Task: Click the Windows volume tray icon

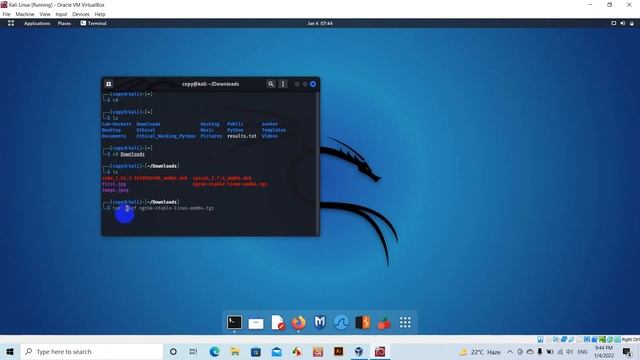Action: tap(569, 352)
